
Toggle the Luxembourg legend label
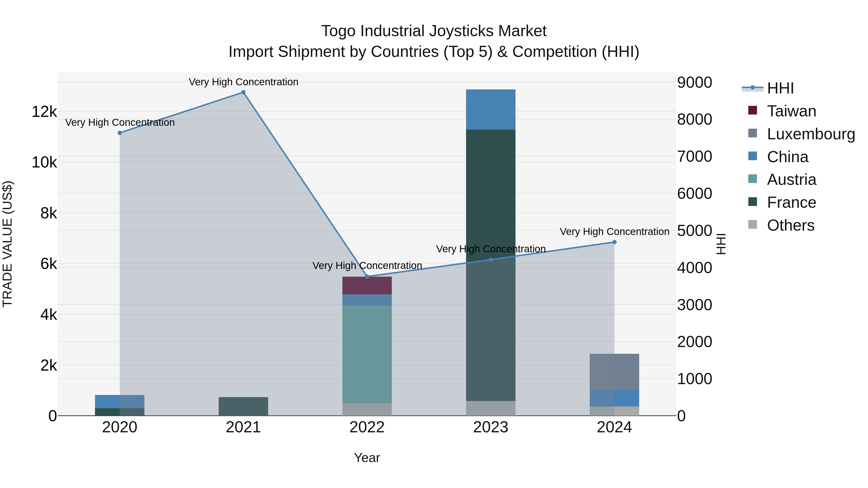[811, 134]
